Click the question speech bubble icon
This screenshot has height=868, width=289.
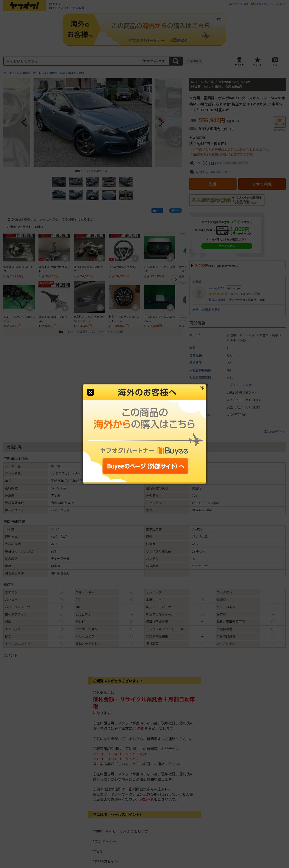(x=192, y=172)
